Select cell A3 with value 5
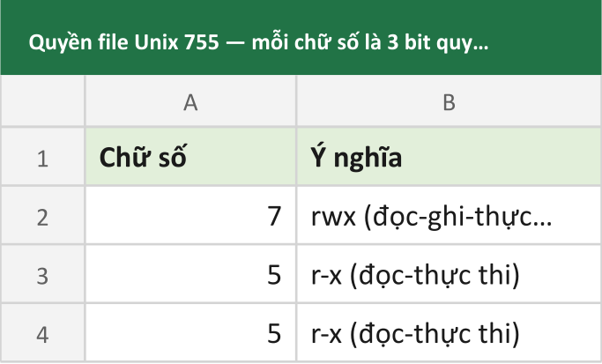 point(190,274)
